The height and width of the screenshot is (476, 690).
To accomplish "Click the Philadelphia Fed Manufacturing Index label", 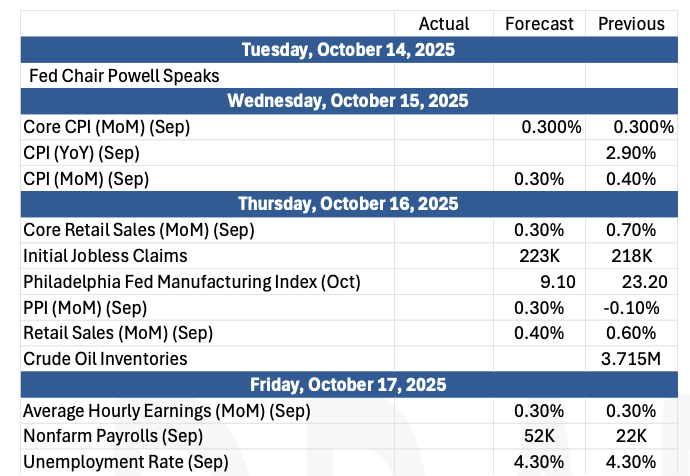I will [x=191, y=282].
